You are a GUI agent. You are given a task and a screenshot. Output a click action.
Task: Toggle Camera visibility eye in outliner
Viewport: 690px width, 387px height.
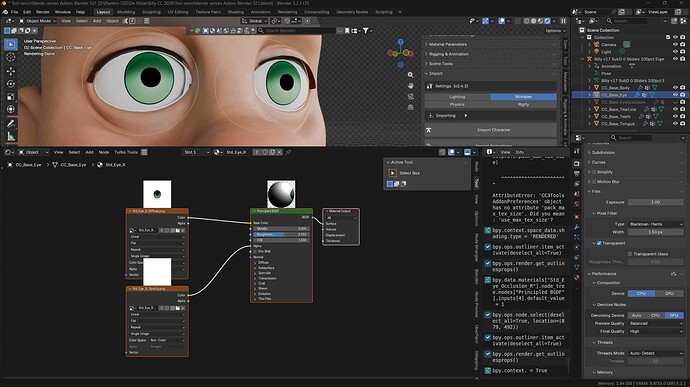[x=675, y=44]
